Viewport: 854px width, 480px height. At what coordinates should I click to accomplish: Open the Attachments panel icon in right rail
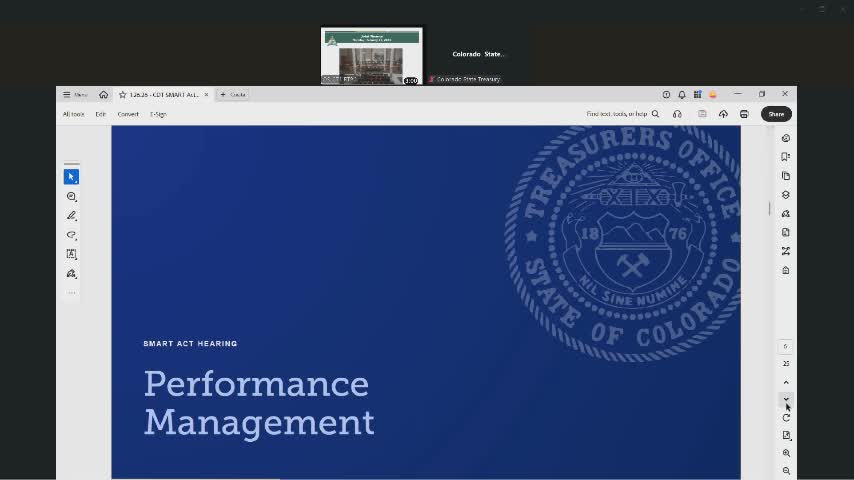coord(786,232)
